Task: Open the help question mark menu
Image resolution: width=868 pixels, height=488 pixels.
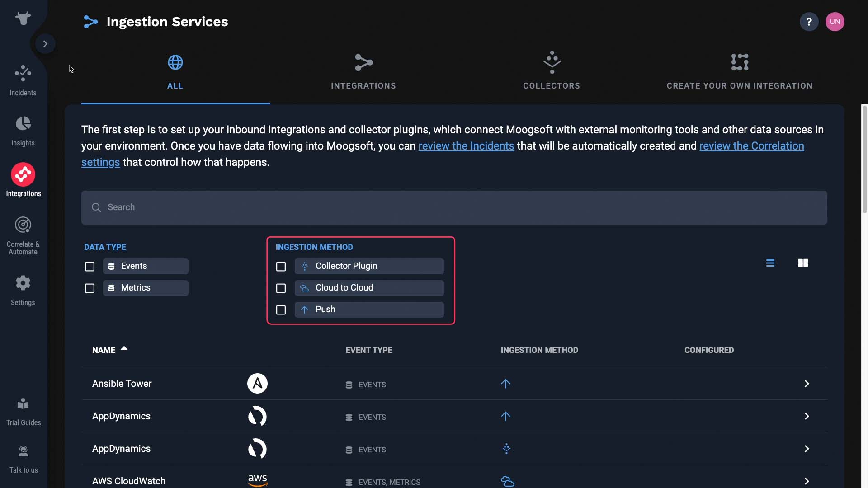Action: (x=809, y=22)
